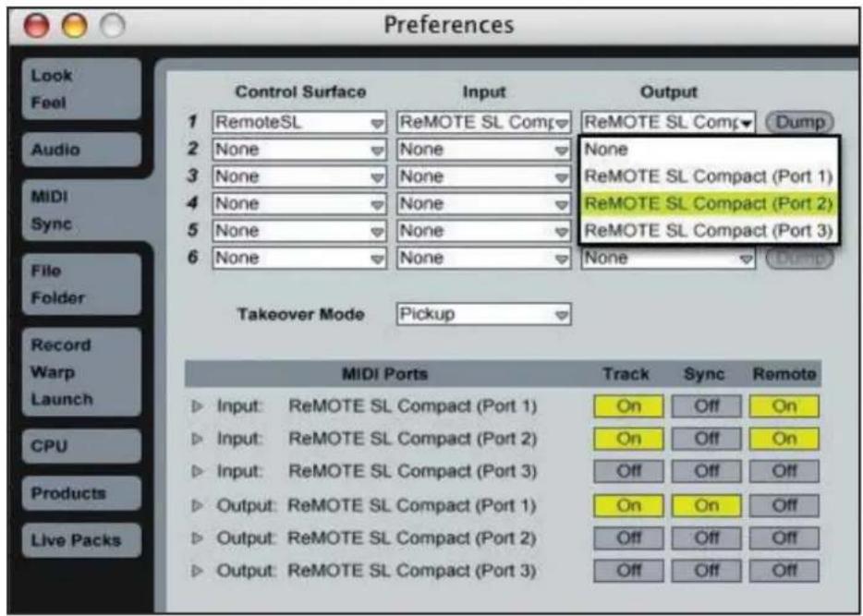Open Control Surface 1 RemoteSL dropdown
The image size is (863, 616).
pos(299,123)
